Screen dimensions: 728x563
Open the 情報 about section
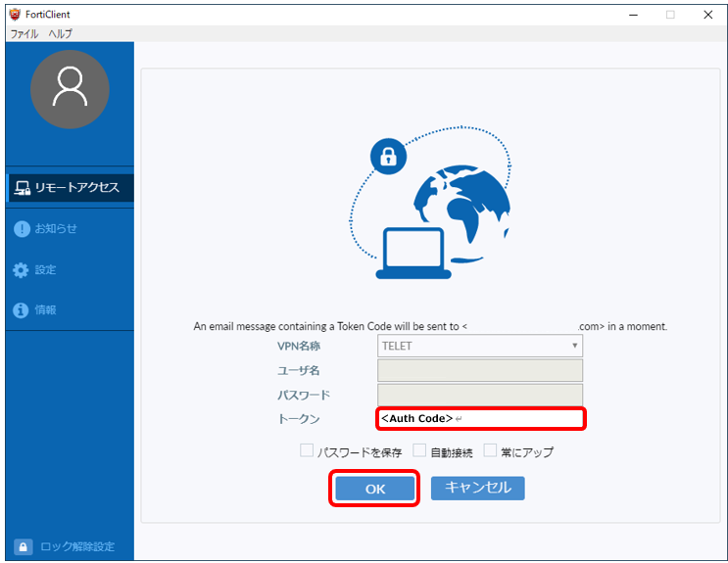pos(35,310)
